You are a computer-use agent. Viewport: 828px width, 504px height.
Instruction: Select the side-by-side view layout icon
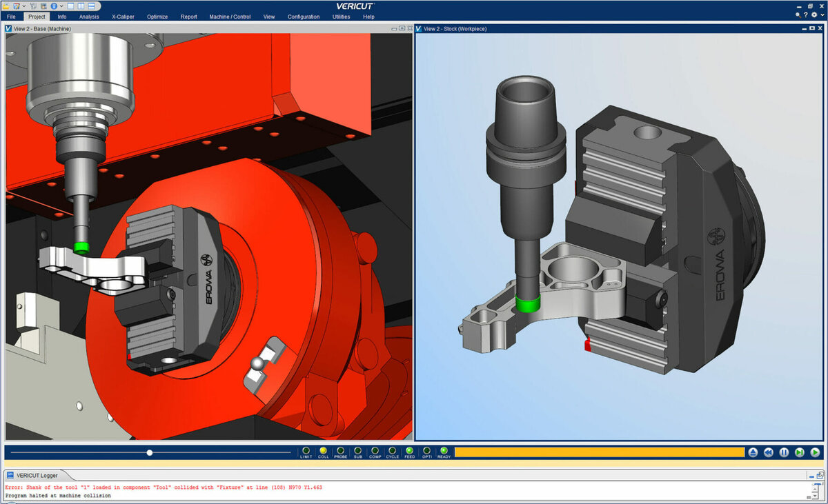point(81,6)
